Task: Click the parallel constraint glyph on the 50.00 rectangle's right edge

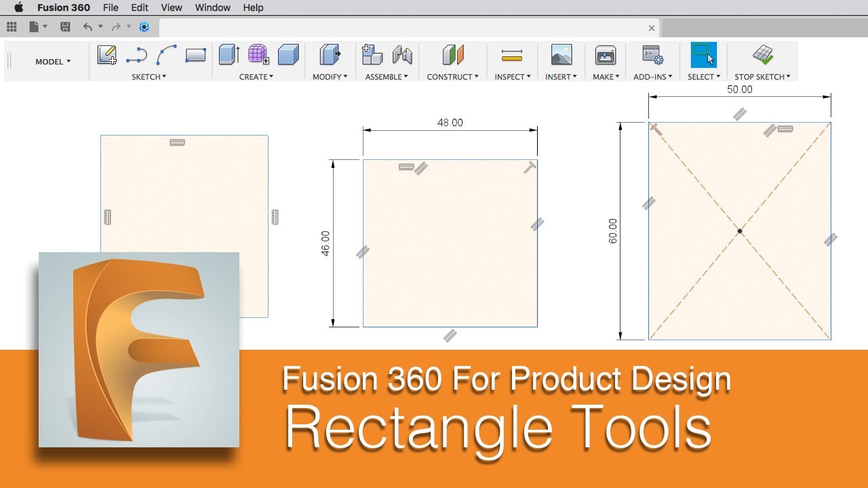Action: coord(831,239)
